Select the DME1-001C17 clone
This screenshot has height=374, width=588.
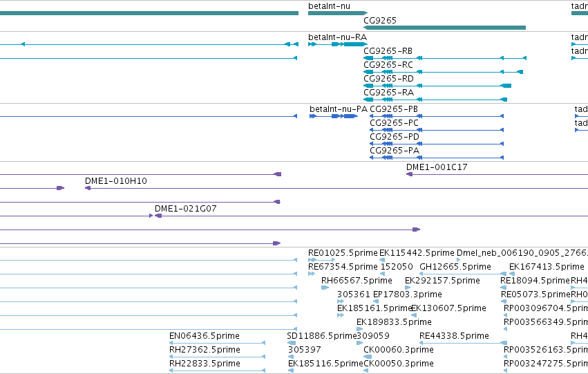click(x=437, y=167)
